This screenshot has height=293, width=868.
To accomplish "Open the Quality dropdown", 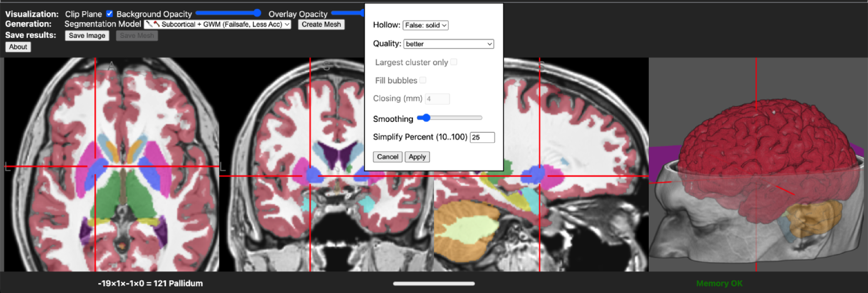I will click(x=448, y=44).
